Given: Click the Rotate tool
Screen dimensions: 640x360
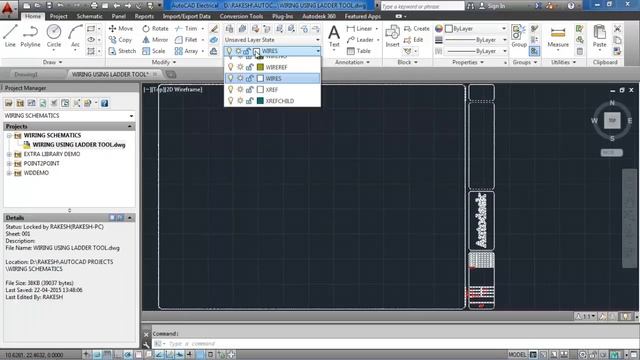Looking at the screenshot, I should [155, 29].
